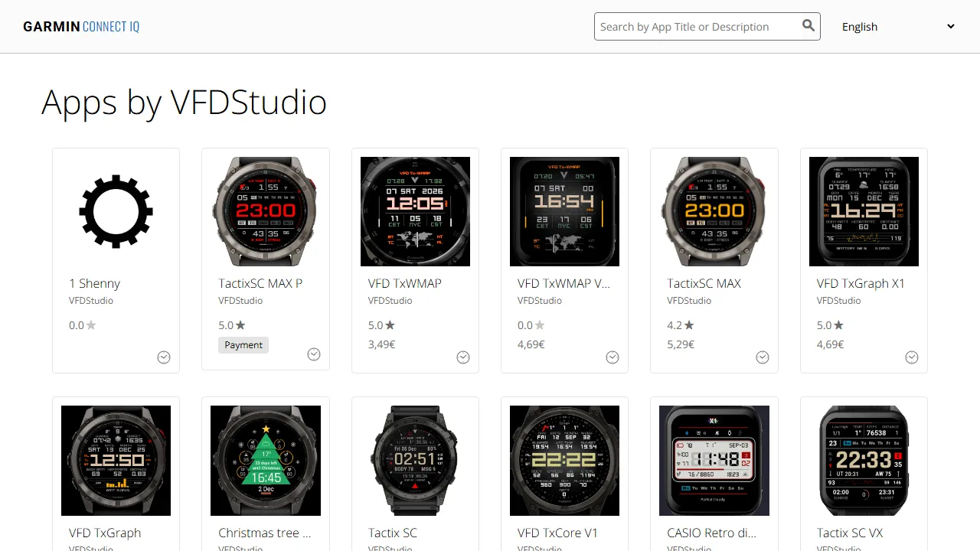The height and width of the screenshot is (551, 980).
Task: Expand the chevron on the TactixSC MAX card
Action: tap(762, 357)
